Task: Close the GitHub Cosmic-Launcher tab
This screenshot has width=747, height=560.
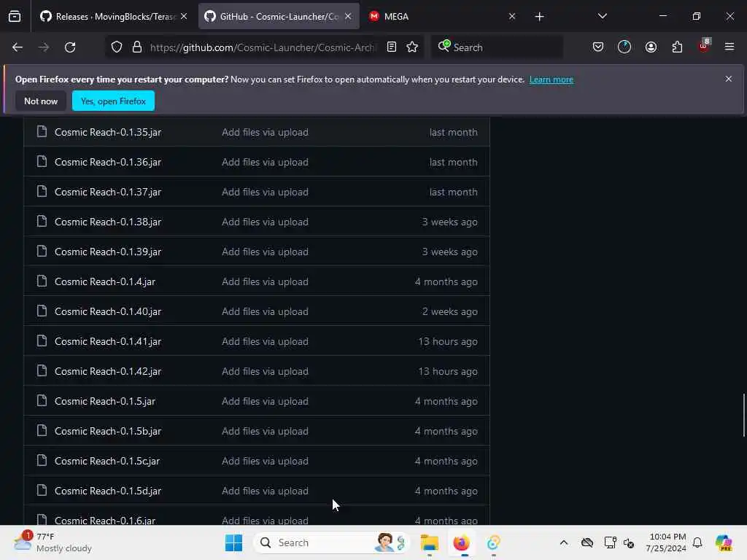Action: (x=348, y=17)
